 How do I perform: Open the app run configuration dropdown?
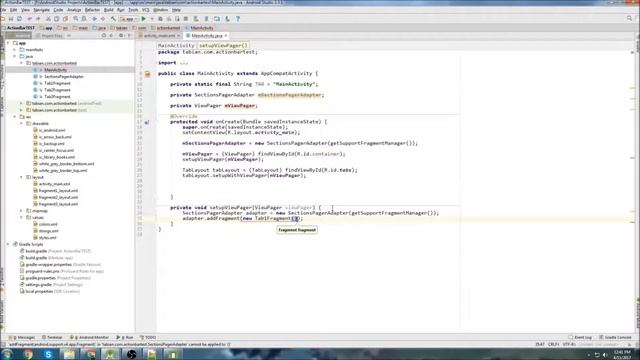point(129,19)
